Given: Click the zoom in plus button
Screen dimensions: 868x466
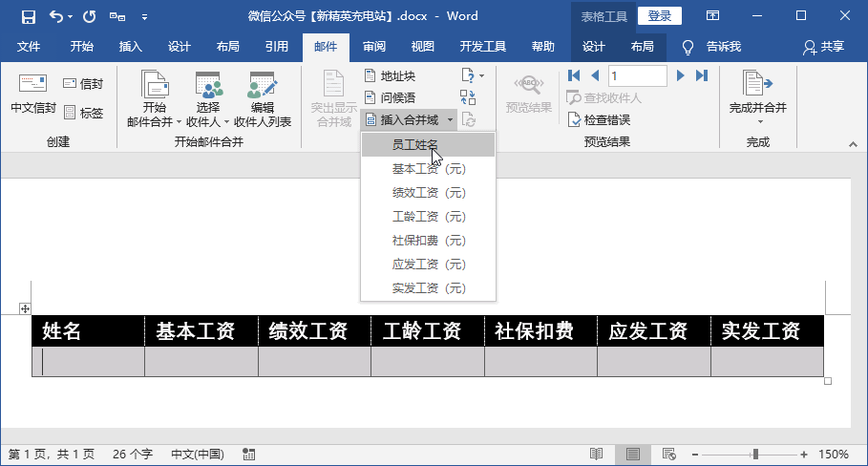Looking at the screenshot, I should 803,455.
